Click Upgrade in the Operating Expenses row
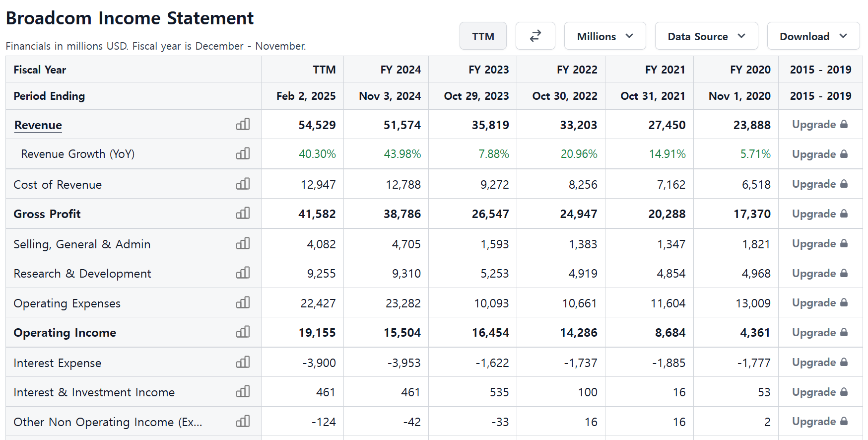The width and height of the screenshot is (868, 440). click(x=820, y=303)
